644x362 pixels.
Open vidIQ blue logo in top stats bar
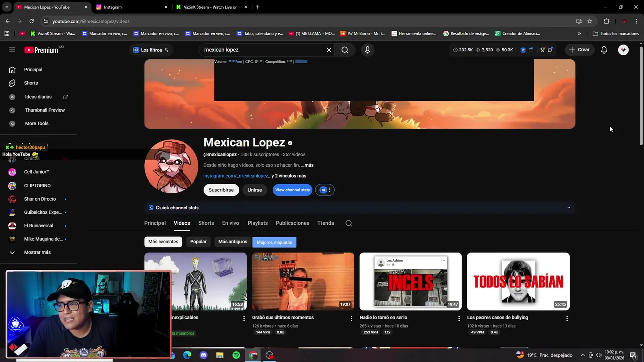click(523, 50)
